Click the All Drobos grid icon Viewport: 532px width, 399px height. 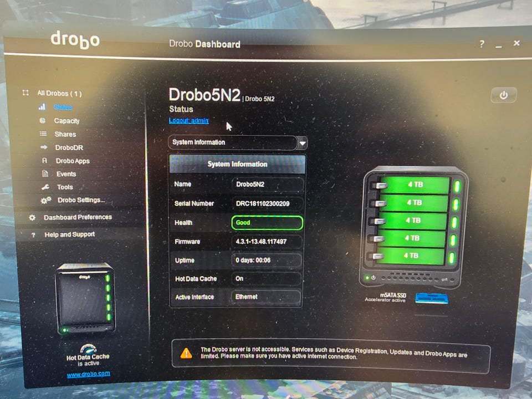pyautogui.click(x=25, y=93)
